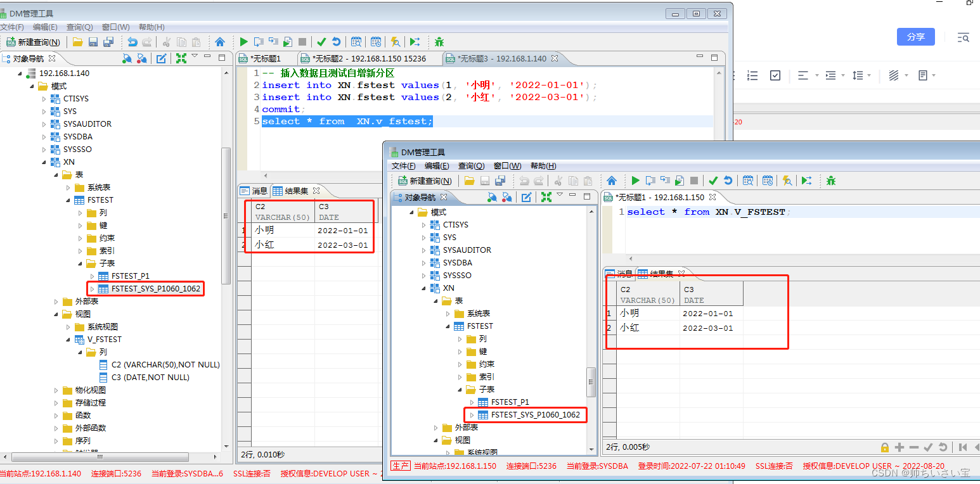Save icon in back window toolbar
The width and height of the screenshot is (980, 484).
tap(93, 42)
